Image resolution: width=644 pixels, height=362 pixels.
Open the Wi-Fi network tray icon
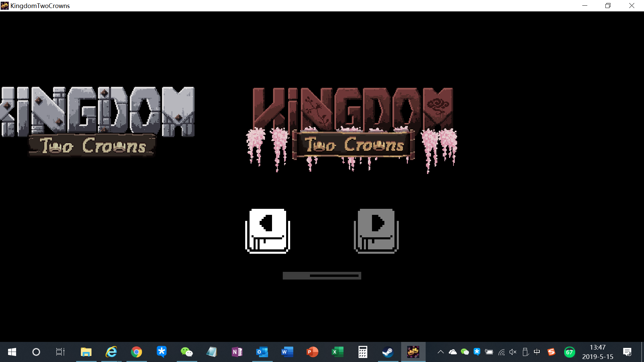coord(501,352)
